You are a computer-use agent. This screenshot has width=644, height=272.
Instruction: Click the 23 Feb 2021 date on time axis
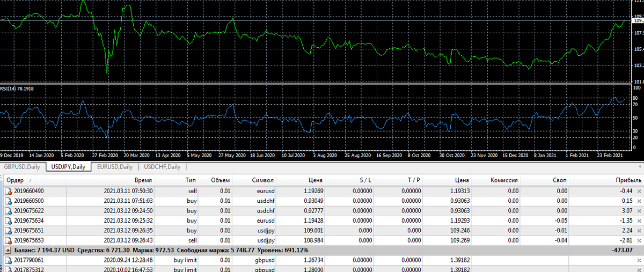coord(609,156)
